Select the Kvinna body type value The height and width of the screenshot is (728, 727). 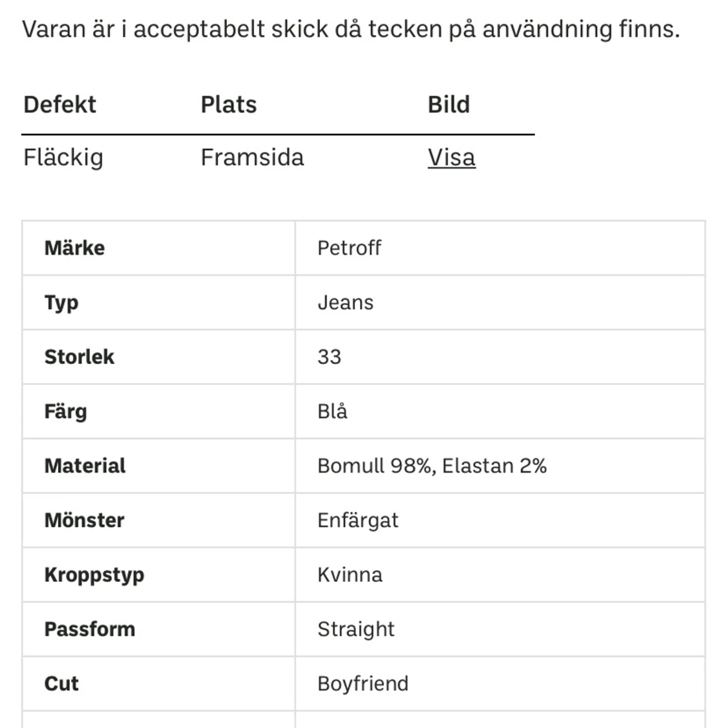click(x=350, y=575)
